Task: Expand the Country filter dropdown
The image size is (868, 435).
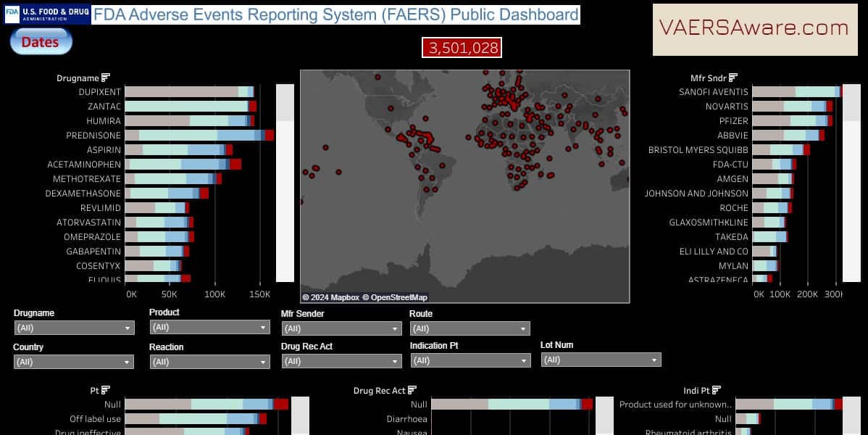Action: [74, 362]
